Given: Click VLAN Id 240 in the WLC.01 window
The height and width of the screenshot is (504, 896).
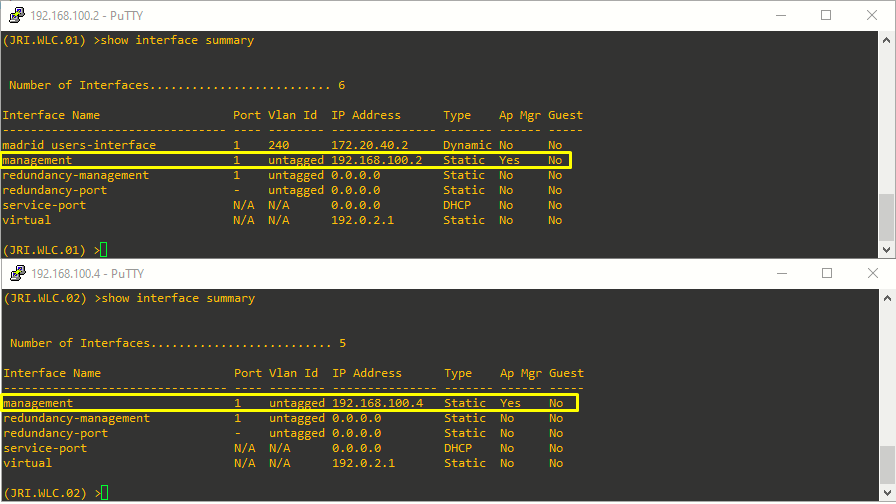Looking at the screenshot, I should tap(278, 145).
